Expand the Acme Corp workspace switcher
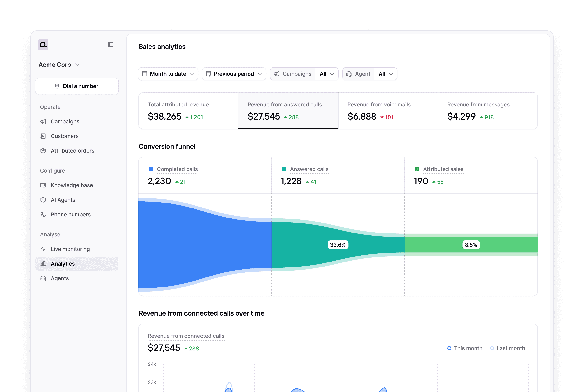This screenshot has height=392, width=584. (59, 65)
